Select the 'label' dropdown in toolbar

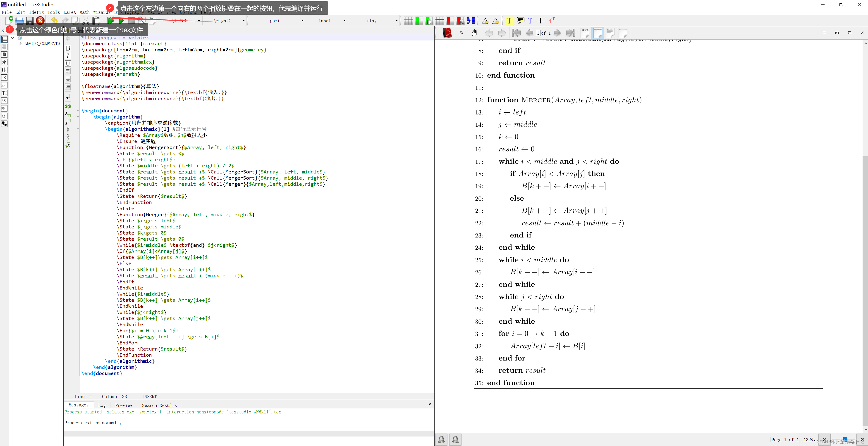click(x=331, y=21)
